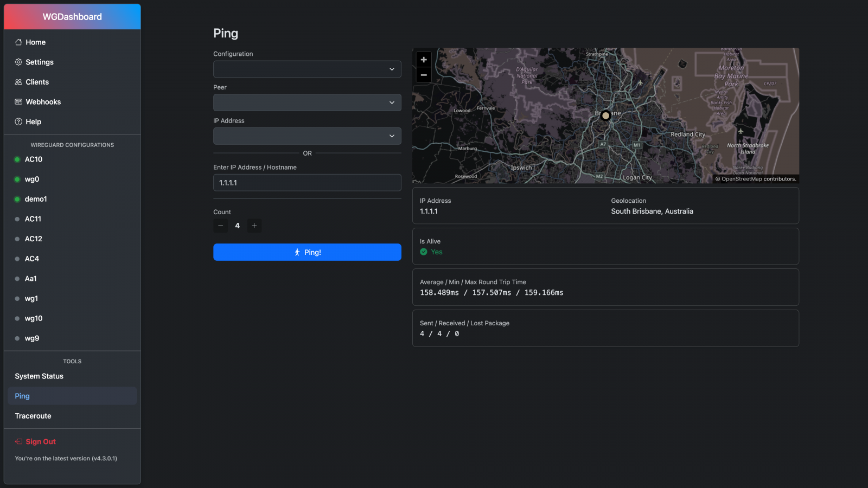Click the Clients people icon
Image resolution: width=868 pixels, height=488 pixels.
(18, 82)
